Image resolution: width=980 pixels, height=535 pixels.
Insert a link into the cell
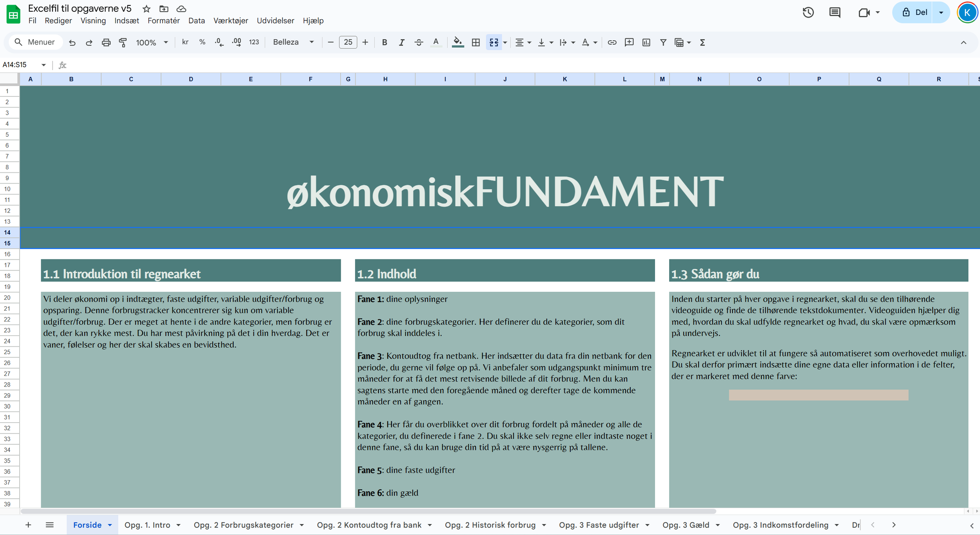pos(612,42)
